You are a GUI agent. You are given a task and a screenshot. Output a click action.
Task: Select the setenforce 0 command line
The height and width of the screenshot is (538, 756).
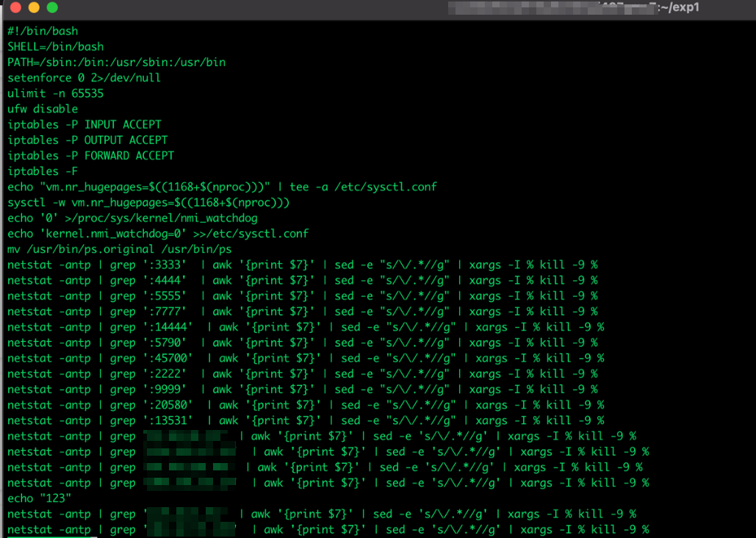pyautogui.click(x=84, y=78)
